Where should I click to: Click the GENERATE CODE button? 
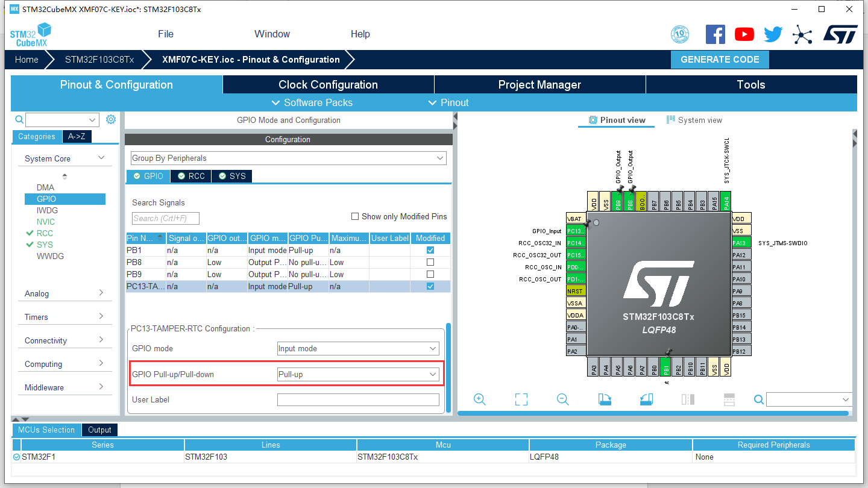pyautogui.click(x=720, y=60)
